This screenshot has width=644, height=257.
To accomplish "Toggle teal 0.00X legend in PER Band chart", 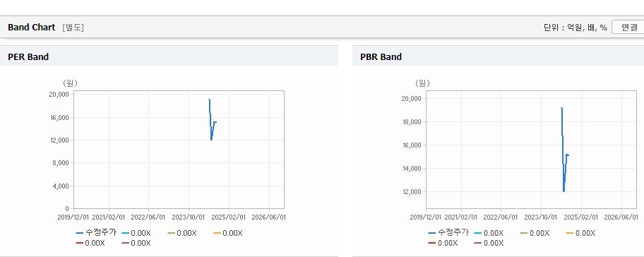I will (x=136, y=233).
